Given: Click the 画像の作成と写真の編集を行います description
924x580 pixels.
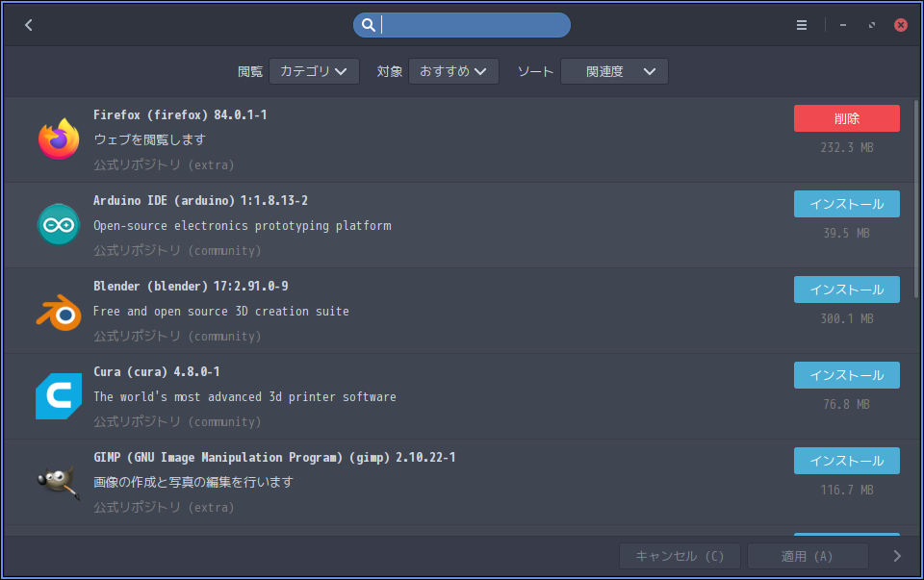Looking at the screenshot, I should coord(193,482).
